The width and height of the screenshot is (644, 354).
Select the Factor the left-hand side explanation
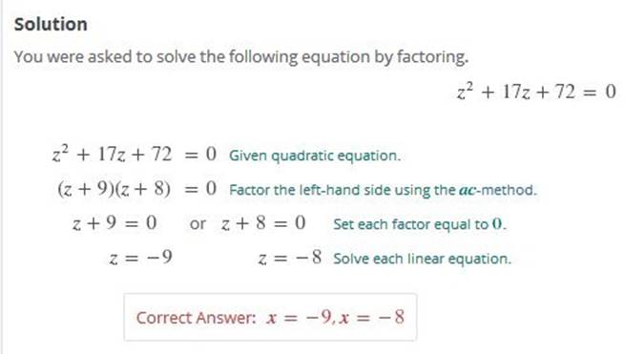coord(383,190)
